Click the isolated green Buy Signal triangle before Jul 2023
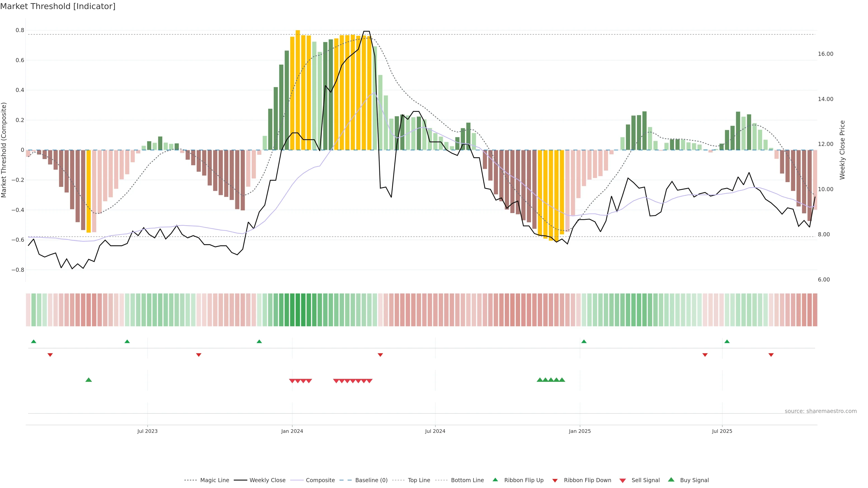 89,380
